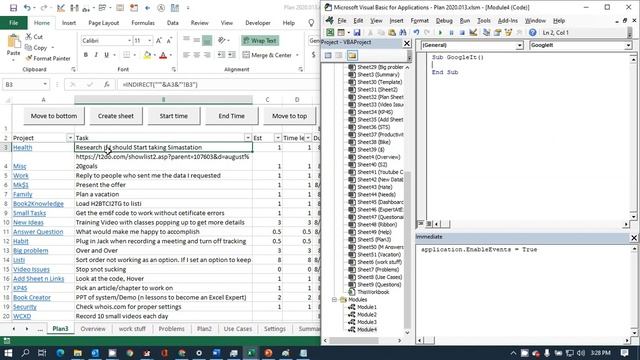Open the Answer Question hyperlink
This screenshot has width=640, height=360.
click(x=38, y=232)
